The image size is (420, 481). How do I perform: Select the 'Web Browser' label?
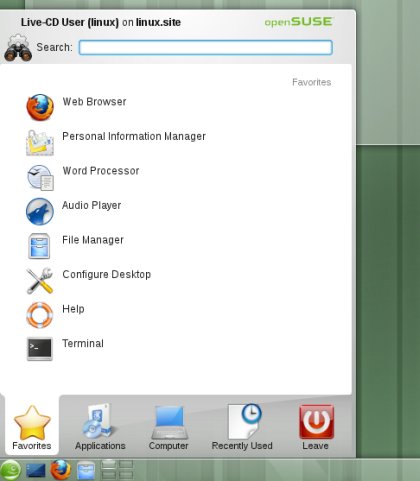(x=94, y=102)
